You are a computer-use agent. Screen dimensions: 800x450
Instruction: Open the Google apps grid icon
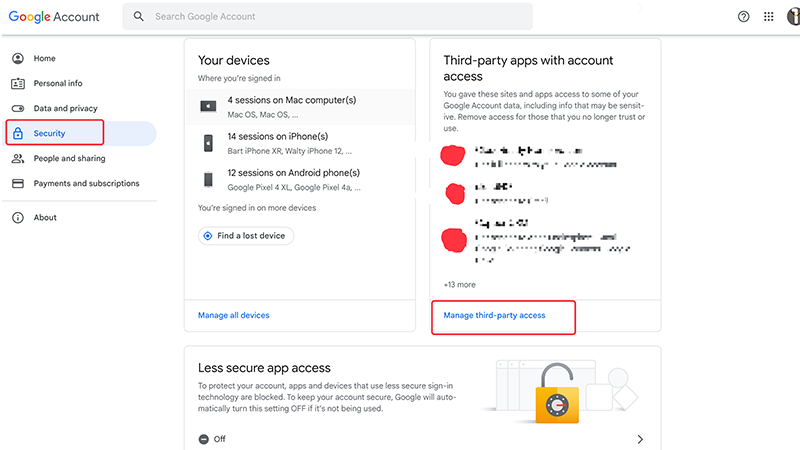(x=768, y=17)
